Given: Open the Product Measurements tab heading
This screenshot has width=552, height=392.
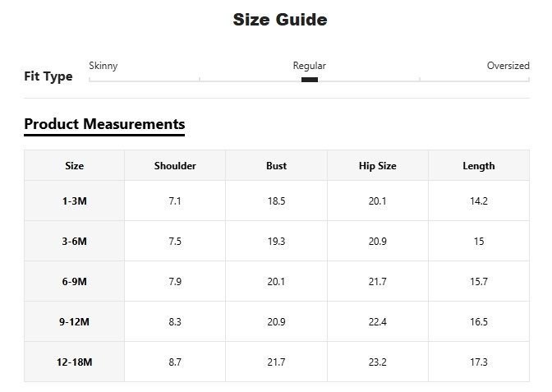Looking at the screenshot, I should coord(104,124).
